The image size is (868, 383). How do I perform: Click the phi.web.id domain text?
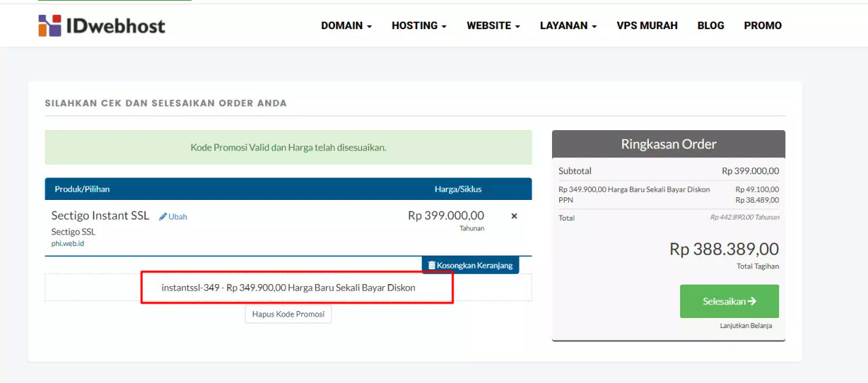tap(68, 243)
